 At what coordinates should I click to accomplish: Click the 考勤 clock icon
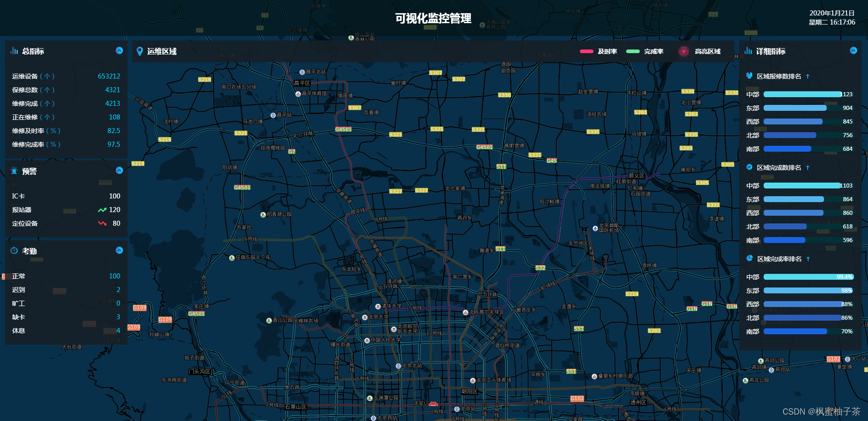pyautogui.click(x=14, y=250)
